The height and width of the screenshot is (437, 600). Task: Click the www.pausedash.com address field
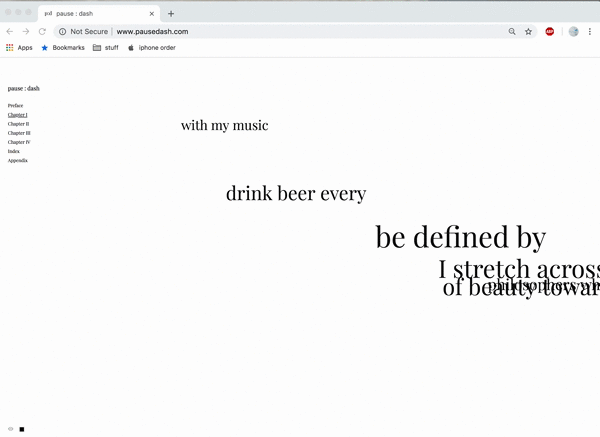pyautogui.click(x=152, y=31)
